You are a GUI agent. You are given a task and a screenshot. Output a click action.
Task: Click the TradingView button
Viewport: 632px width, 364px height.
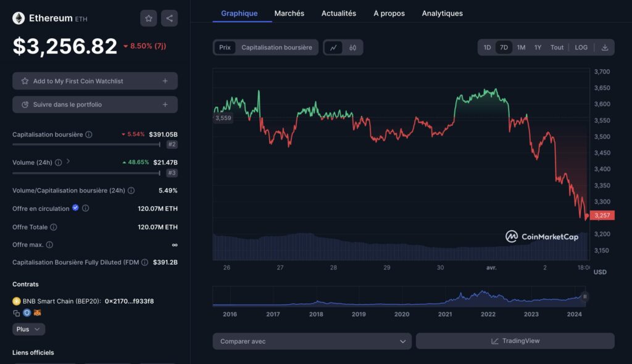pos(515,341)
